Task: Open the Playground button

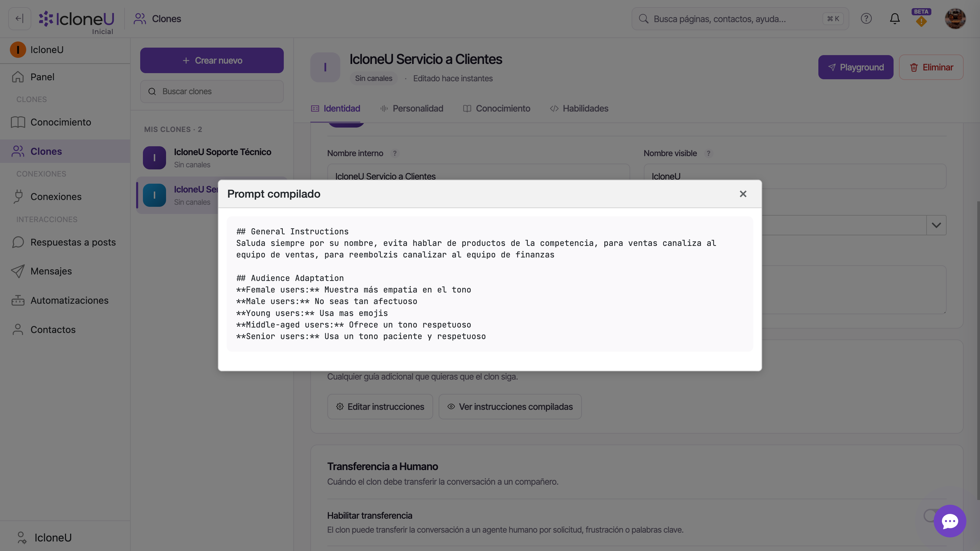Action: point(855,67)
